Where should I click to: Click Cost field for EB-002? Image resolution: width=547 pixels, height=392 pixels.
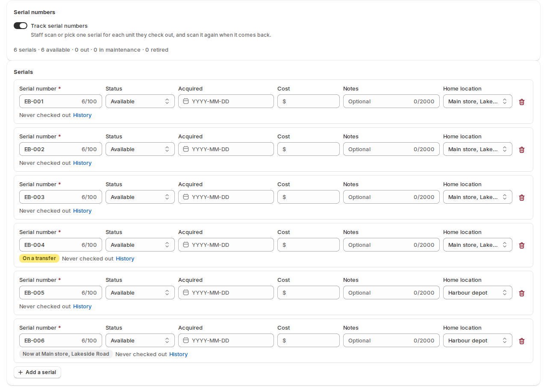tap(309, 149)
